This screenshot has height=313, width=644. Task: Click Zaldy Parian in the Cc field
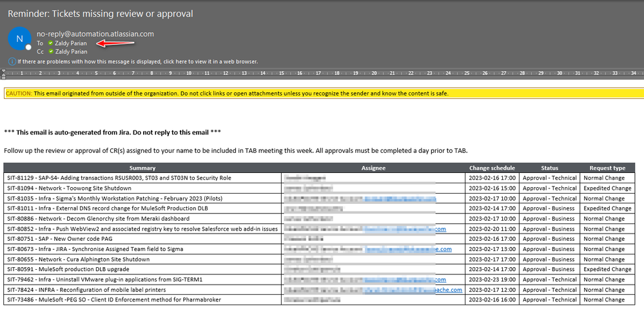click(x=71, y=52)
